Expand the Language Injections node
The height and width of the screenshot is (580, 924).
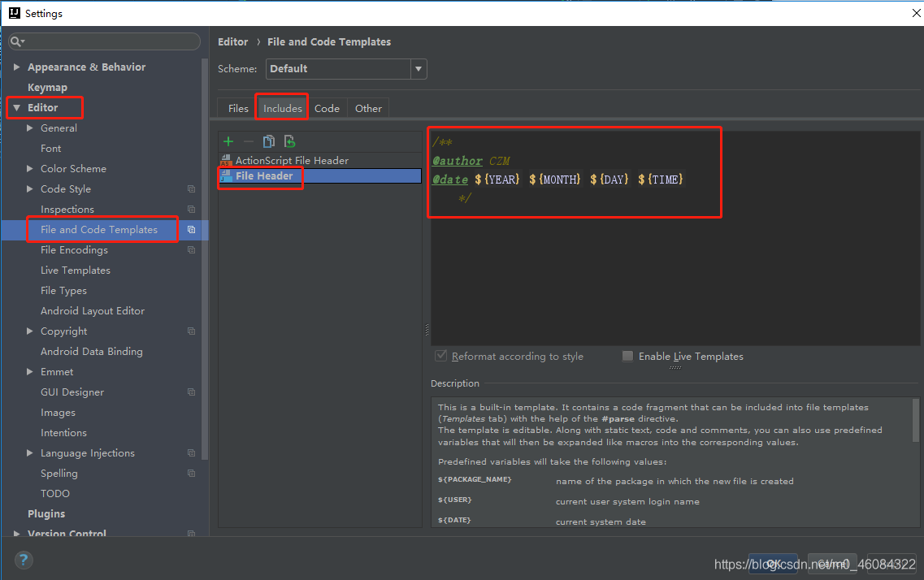tap(30, 452)
